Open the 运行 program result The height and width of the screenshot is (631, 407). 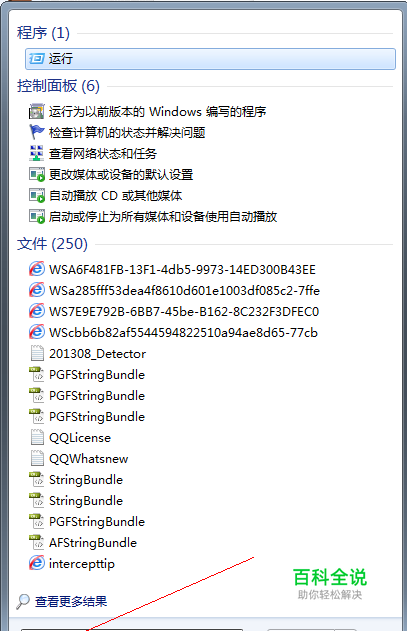210,59
